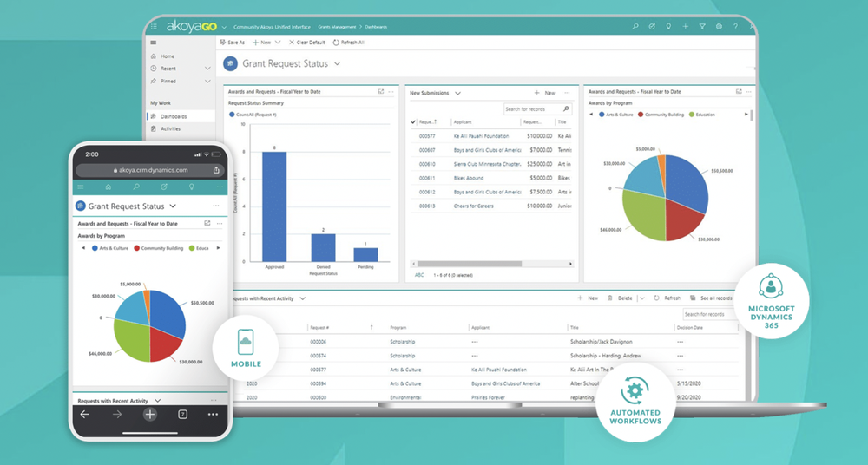The image size is (868, 465).
Task: Toggle the hamburger menu in the laptop sidebar
Action: point(154,43)
